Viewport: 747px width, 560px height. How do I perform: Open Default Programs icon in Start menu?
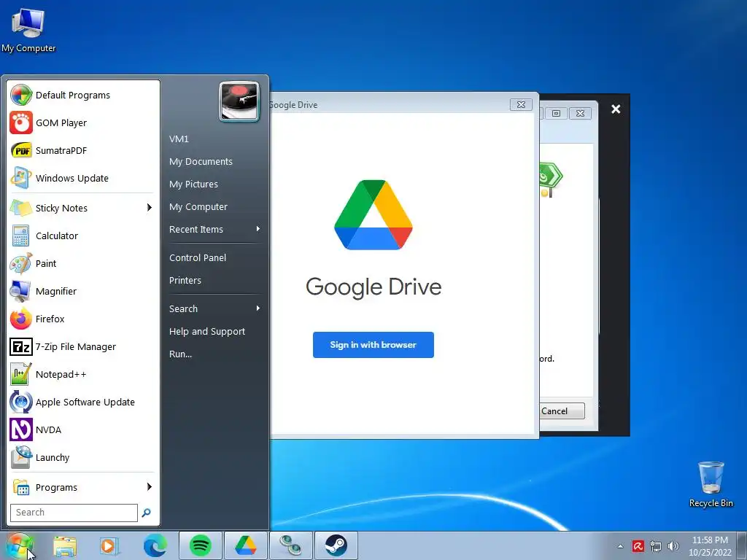(x=21, y=95)
